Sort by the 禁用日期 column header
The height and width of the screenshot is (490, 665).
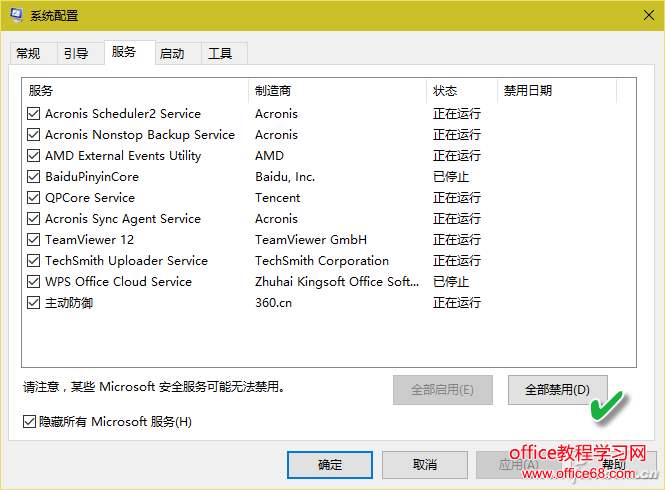(556, 90)
